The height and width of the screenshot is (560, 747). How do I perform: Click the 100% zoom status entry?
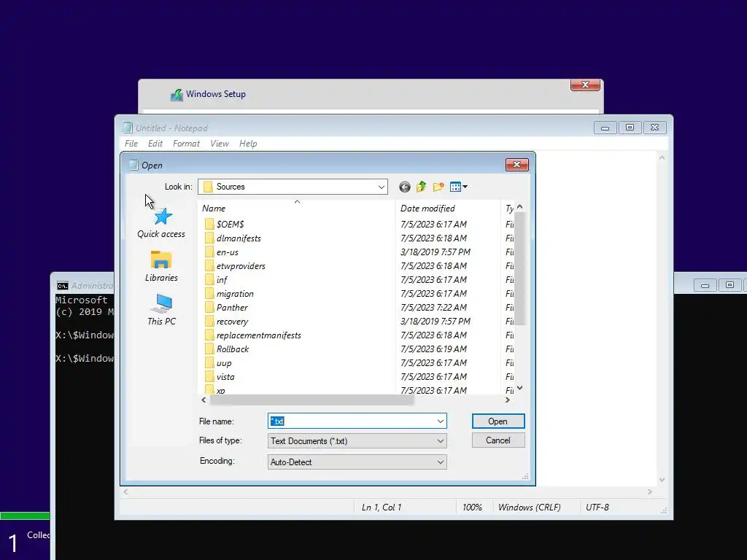pos(472,507)
